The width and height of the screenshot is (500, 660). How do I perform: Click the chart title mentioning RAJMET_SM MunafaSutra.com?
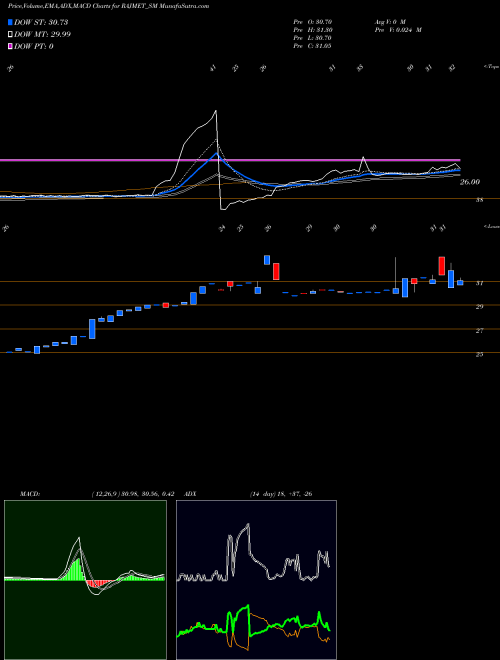pyautogui.click(x=109, y=6)
